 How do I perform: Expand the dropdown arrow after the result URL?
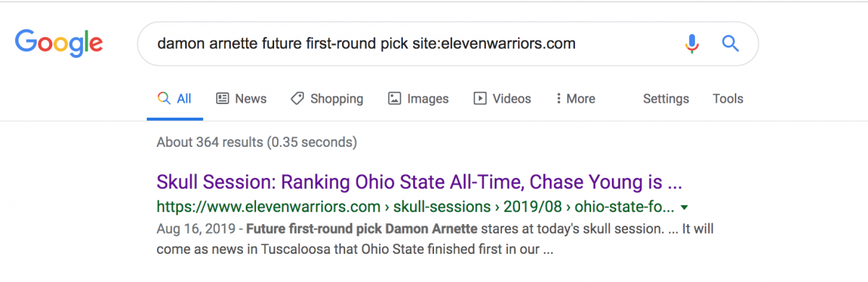684,208
